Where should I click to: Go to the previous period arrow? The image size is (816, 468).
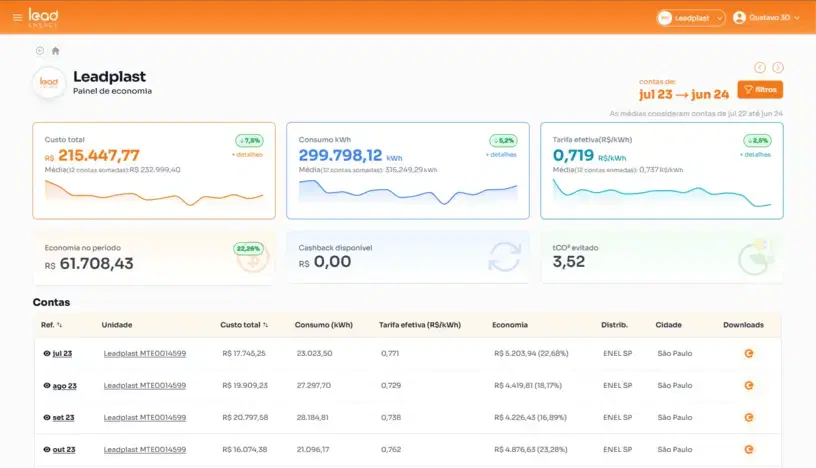click(x=760, y=68)
